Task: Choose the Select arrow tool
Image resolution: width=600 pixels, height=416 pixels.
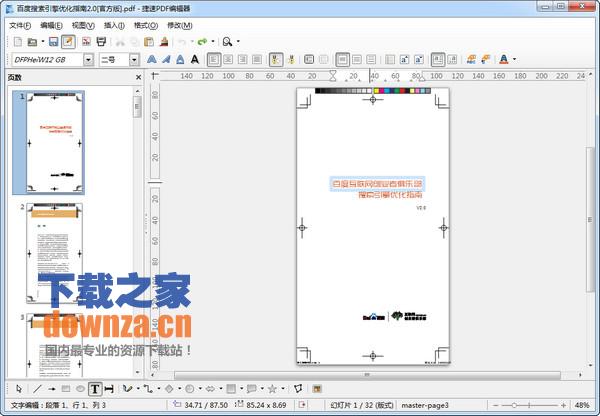Action: click(x=19, y=389)
